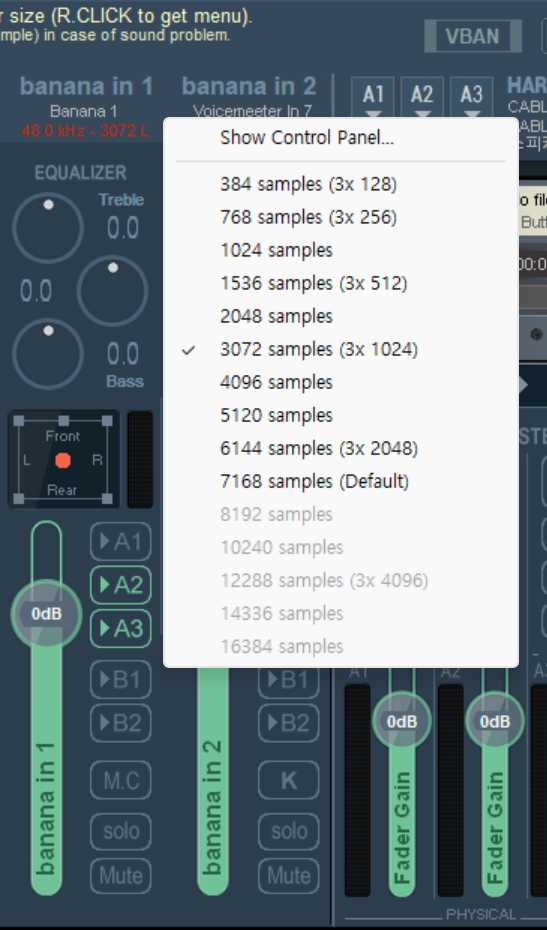Pick 5120 samples buffer size
Screen dimensions: 547x930
pyautogui.click(x=341, y=415)
